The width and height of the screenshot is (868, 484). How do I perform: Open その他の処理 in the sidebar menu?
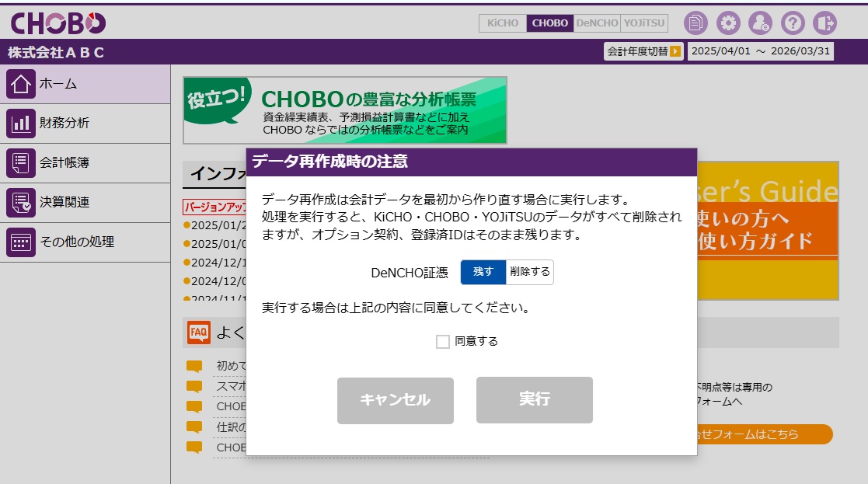click(85, 242)
